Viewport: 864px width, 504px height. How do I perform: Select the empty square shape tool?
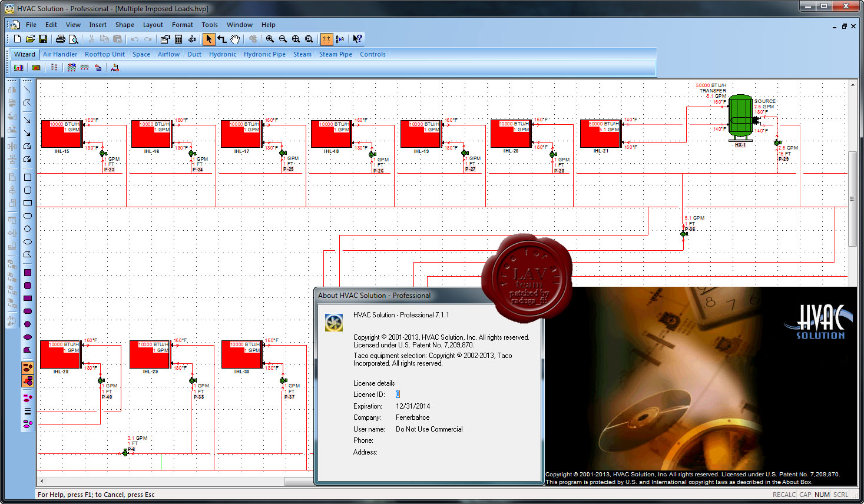click(x=27, y=177)
